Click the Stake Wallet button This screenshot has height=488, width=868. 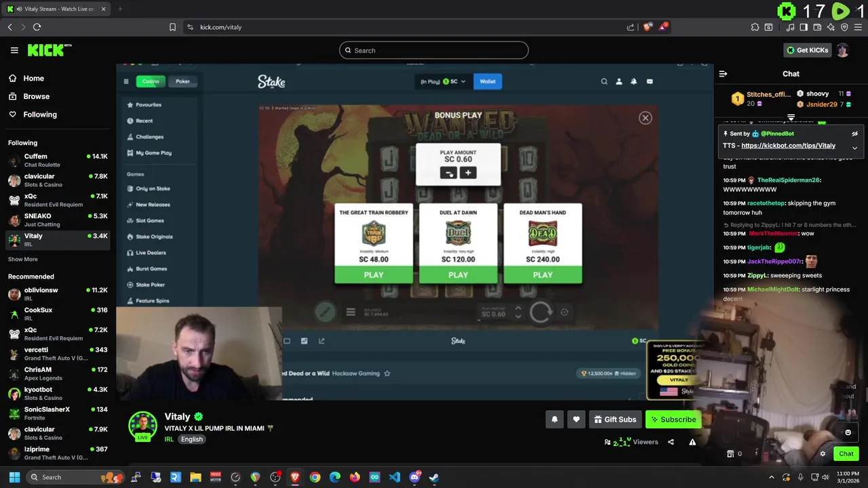488,81
